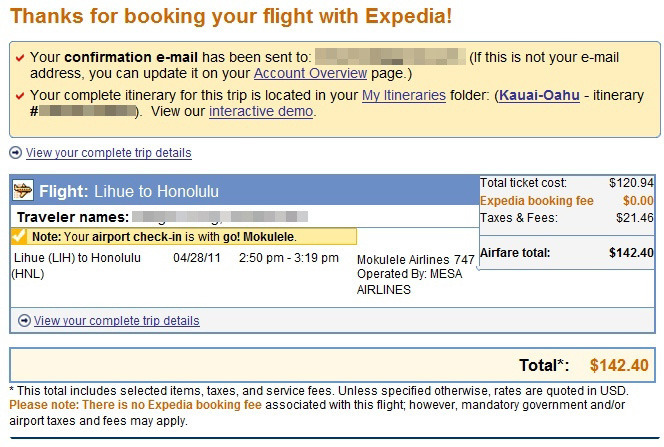
Task: Open the Account Overview page link
Action: tap(310, 73)
